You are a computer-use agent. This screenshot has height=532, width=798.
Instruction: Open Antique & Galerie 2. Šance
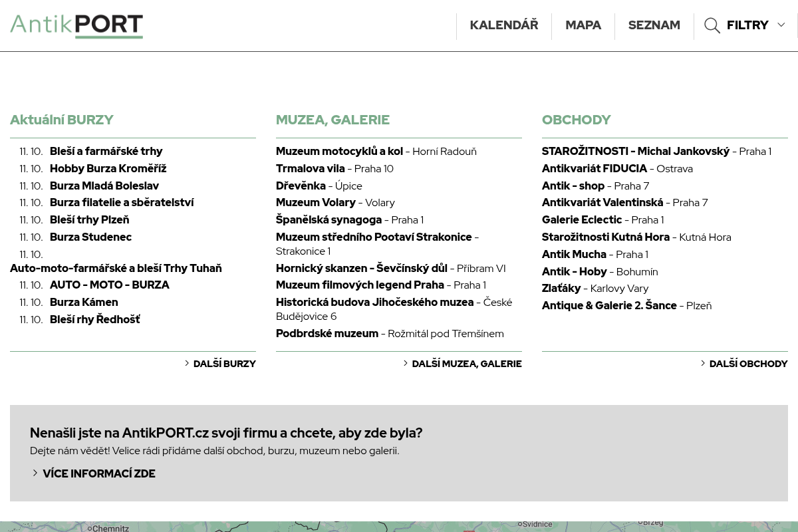pos(609,306)
